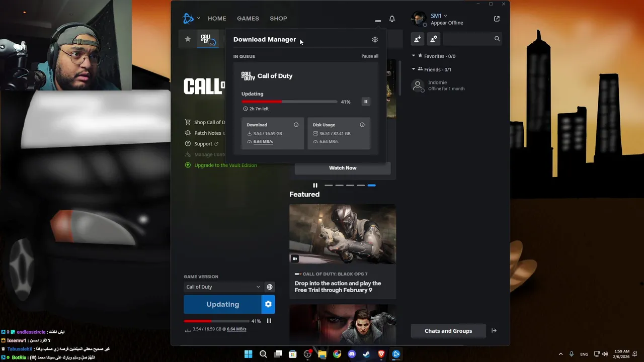The width and height of the screenshot is (644, 362).
Task: Click the taskbar microphone icon
Action: click(x=571, y=354)
